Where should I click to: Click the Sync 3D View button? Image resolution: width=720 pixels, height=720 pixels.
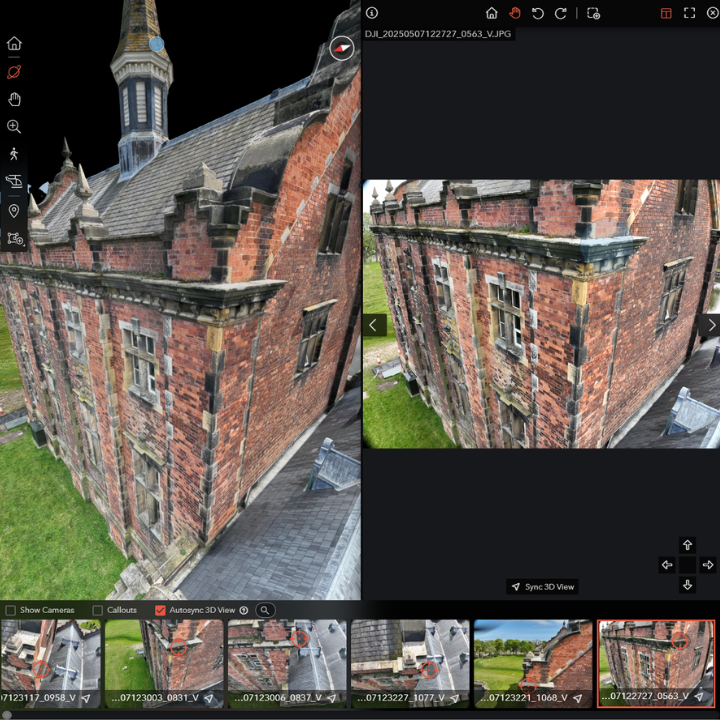(x=542, y=587)
